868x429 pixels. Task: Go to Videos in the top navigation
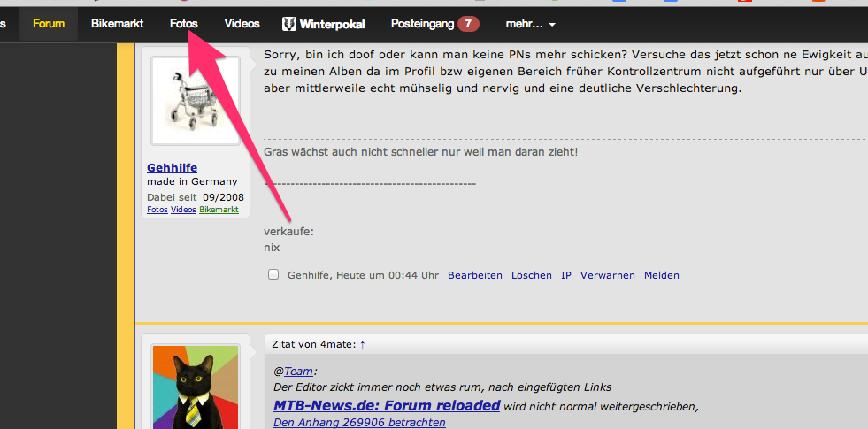242,24
